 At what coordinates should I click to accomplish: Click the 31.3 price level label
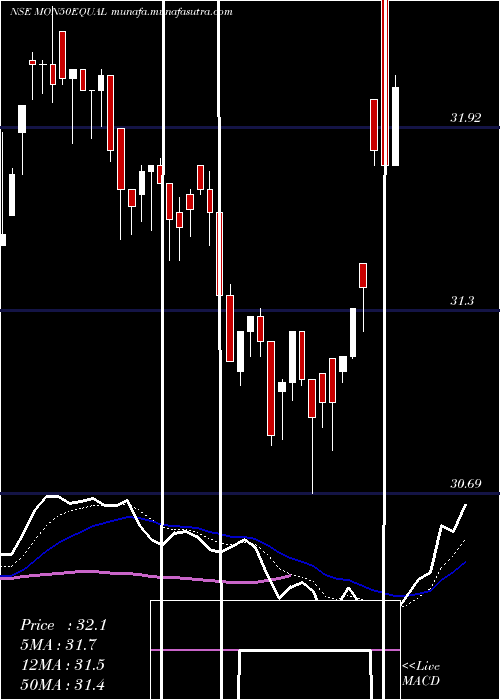tap(462, 301)
